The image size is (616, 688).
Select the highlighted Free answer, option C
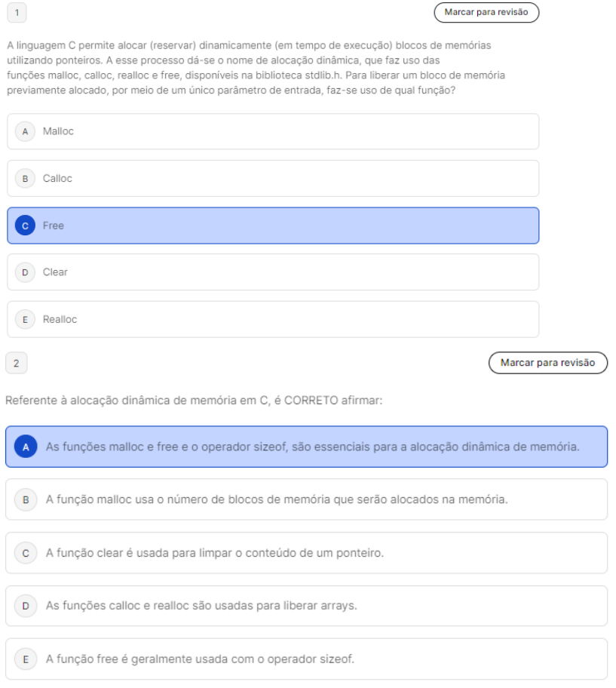pos(272,226)
